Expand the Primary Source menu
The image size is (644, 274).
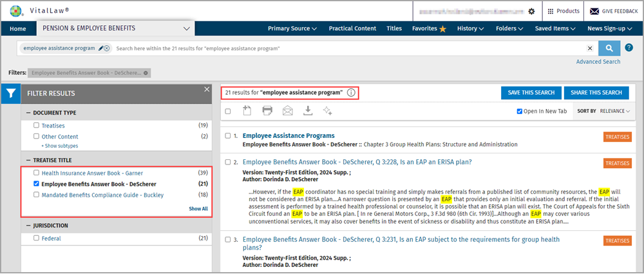pos(292,28)
